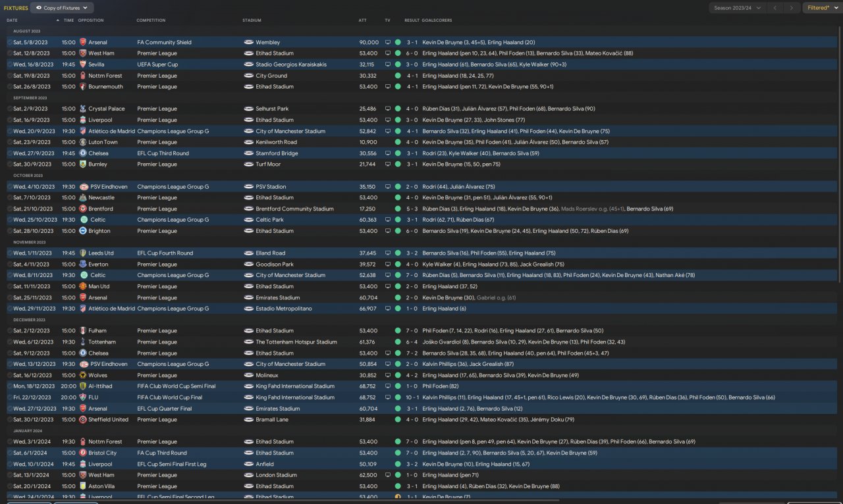Click the Bristol City club badge
843x504 pixels.
point(83,453)
